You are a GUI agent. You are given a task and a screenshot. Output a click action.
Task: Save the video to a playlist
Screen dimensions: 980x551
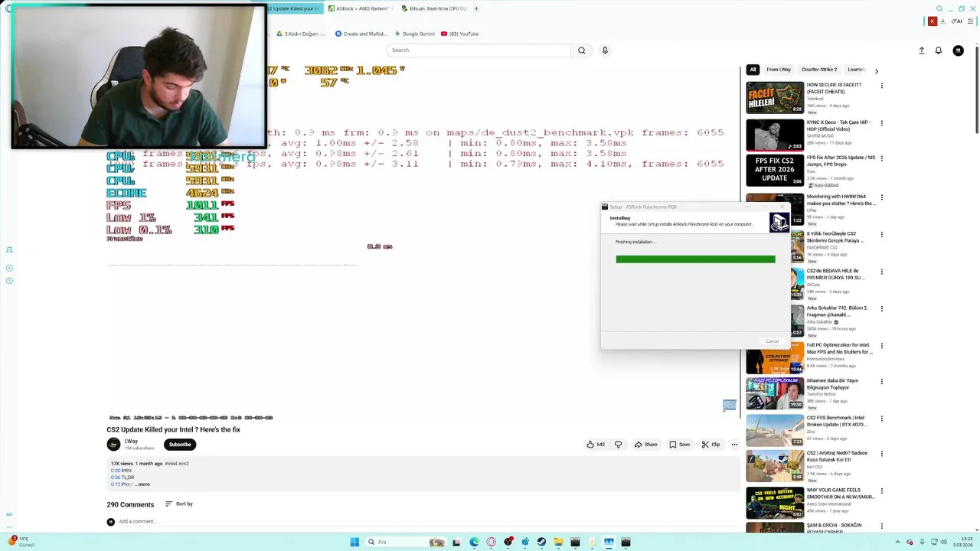[679, 445]
